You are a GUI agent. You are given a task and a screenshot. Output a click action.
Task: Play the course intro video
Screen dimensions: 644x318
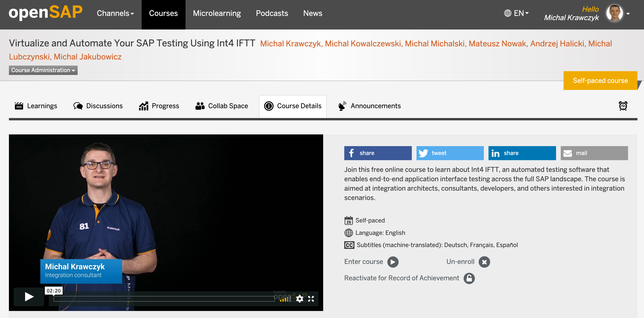[29, 296]
